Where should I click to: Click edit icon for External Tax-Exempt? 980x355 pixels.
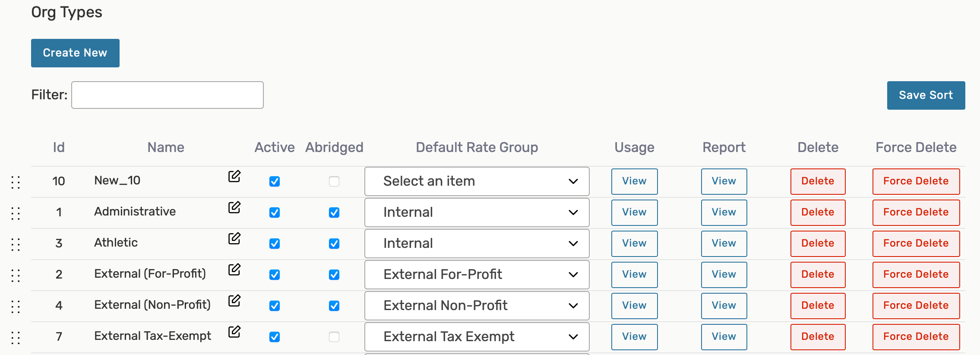pos(234,332)
